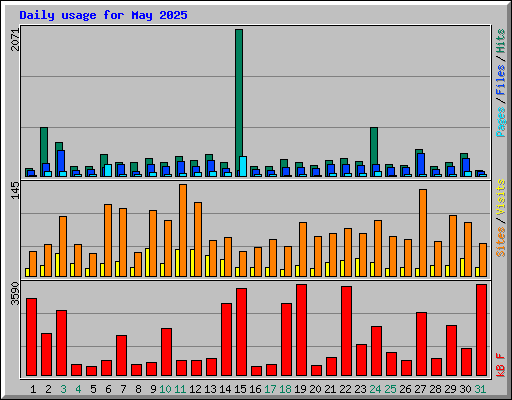
Task: Click the red KBytes bar for day 15
Action: point(242,332)
